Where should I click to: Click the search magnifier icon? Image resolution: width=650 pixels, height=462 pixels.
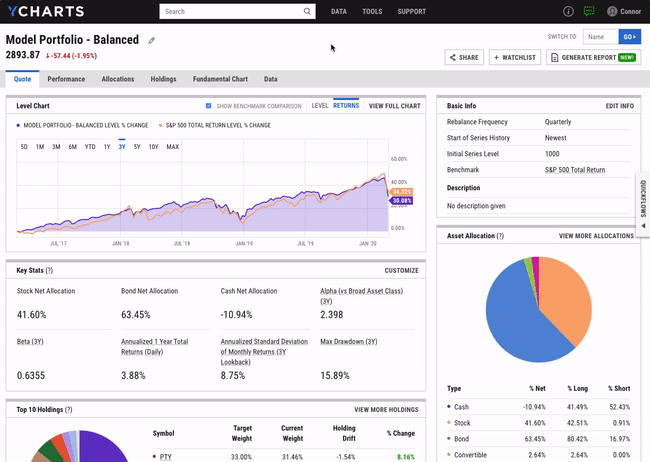tap(307, 11)
